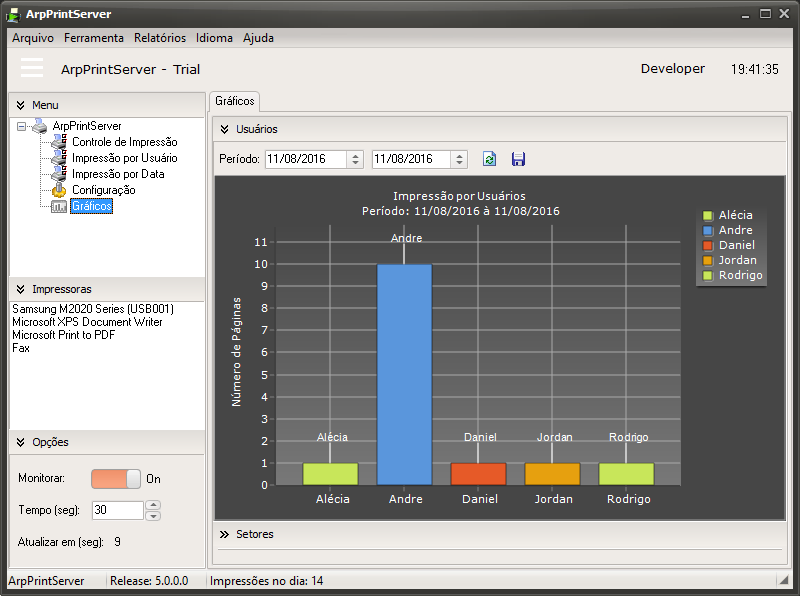Collapse the Usuários section

[224, 129]
